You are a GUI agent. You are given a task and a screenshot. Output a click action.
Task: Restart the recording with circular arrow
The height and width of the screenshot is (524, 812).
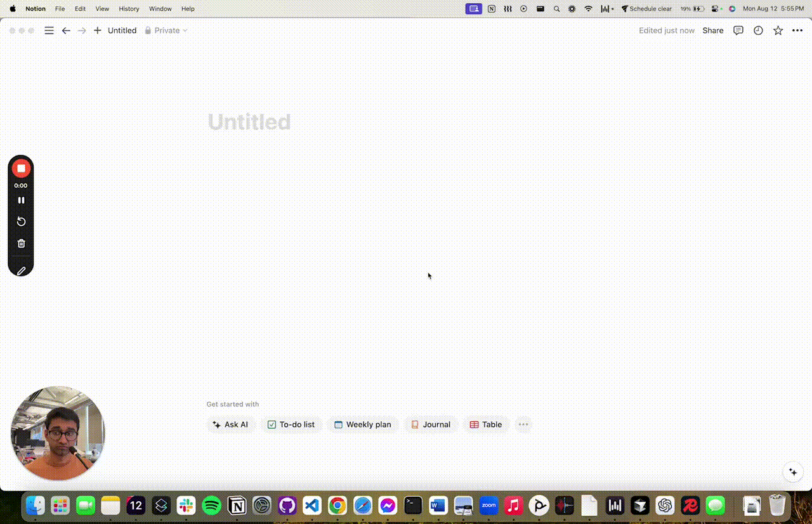coord(21,221)
